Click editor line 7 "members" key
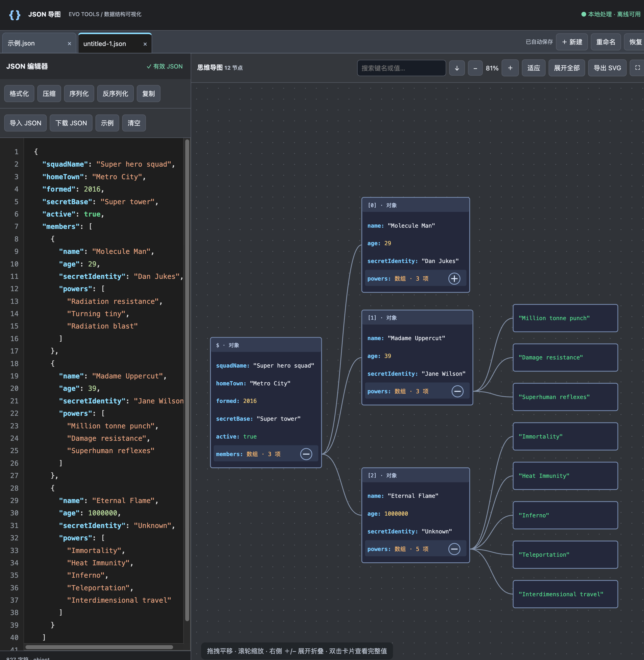This screenshot has width=644, height=660. pos(61,226)
